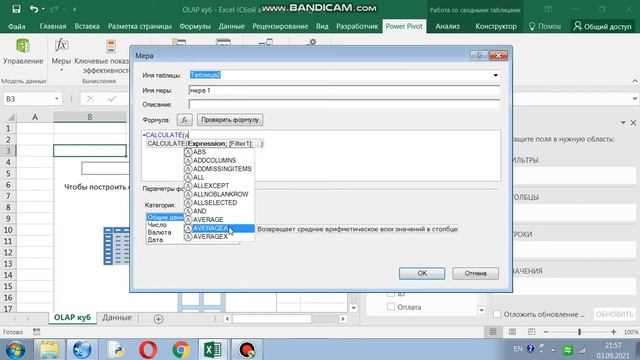Switch to Normal view icon in status bar
Image resolution: width=640 pixels, height=360 pixels.
tap(493, 332)
